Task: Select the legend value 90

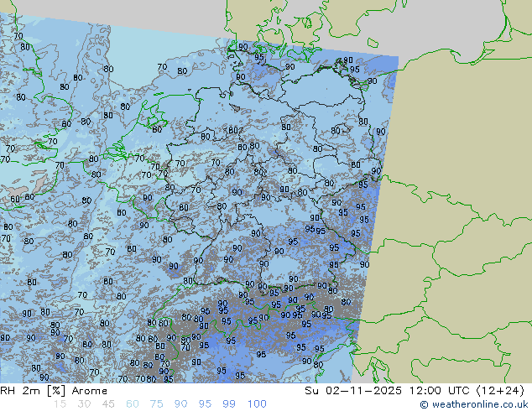Action: [x=180, y=404]
